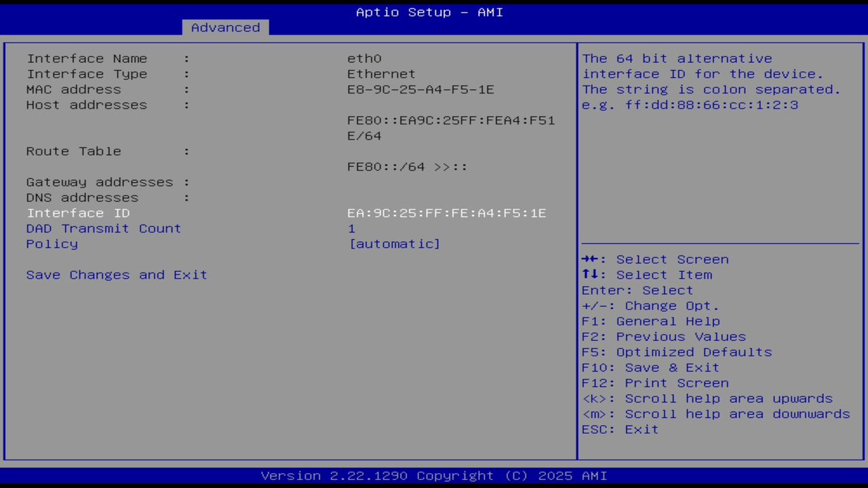Open the Policy automatic dropdown
868x488 pixels.
coord(395,244)
